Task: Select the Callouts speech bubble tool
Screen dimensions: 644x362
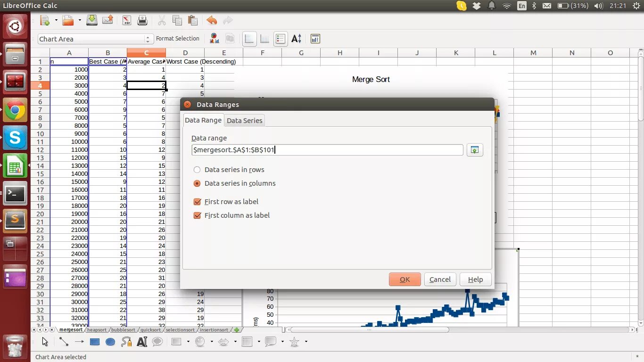Action: pyautogui.click(x=157, y=342)
